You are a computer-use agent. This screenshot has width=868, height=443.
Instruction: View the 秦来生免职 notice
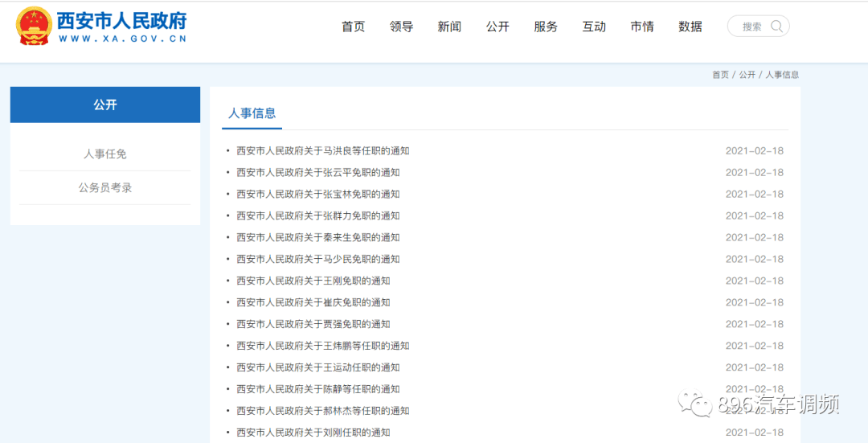317,238
